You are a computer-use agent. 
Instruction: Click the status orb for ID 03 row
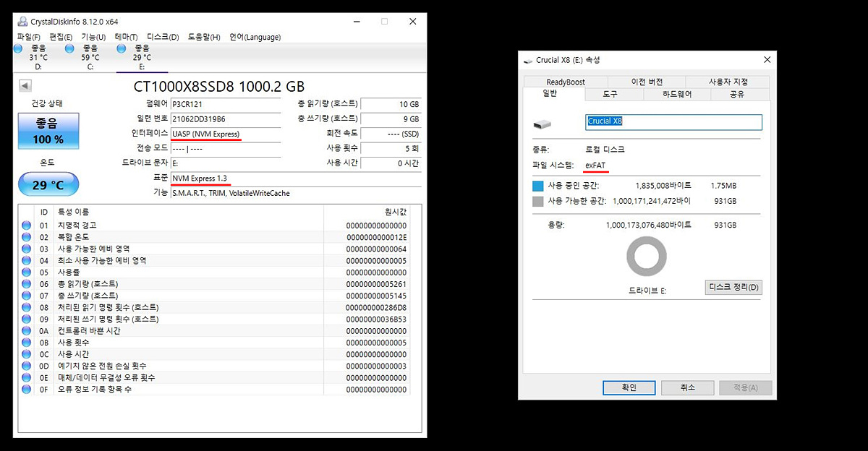coord(26,249)
